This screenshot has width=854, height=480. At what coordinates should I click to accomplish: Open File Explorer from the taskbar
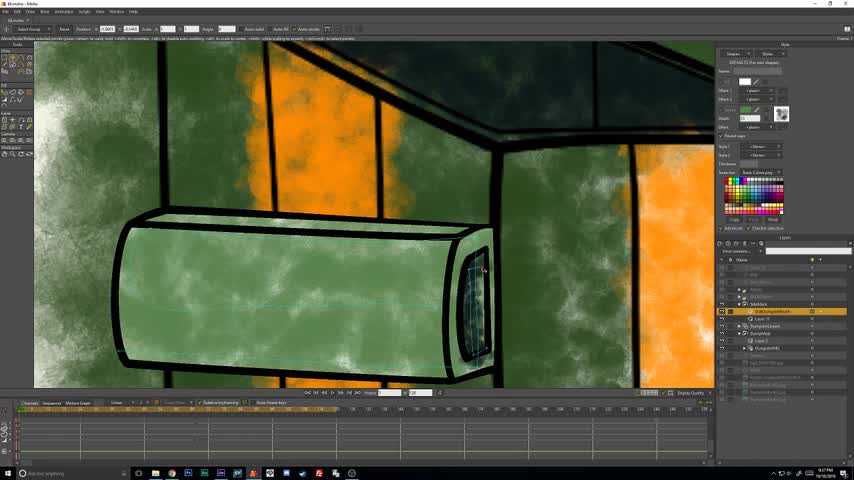(x=155, y=473)
